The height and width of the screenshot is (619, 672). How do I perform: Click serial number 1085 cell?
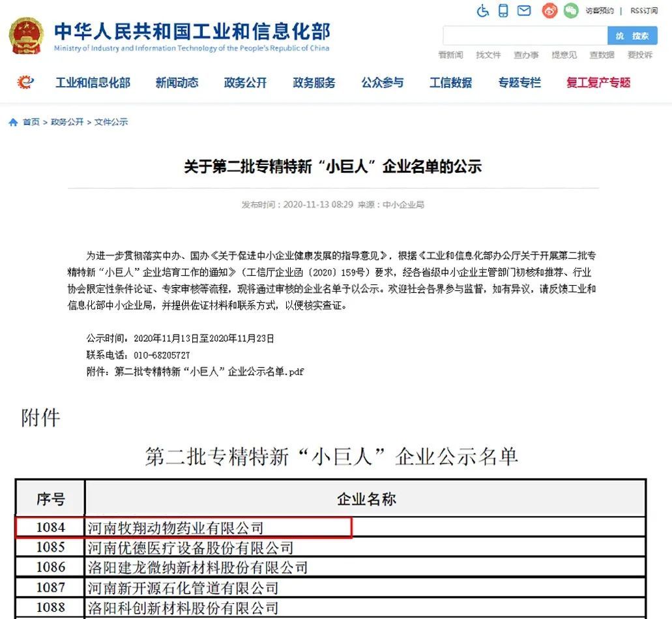tap(51, 547)
